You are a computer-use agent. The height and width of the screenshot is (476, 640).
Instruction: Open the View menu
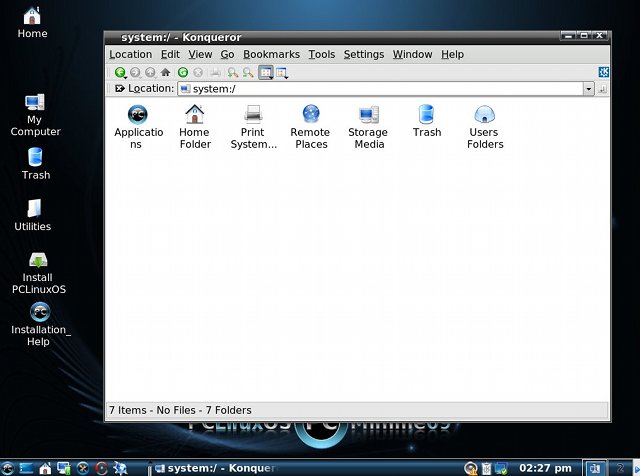[200, 54]
